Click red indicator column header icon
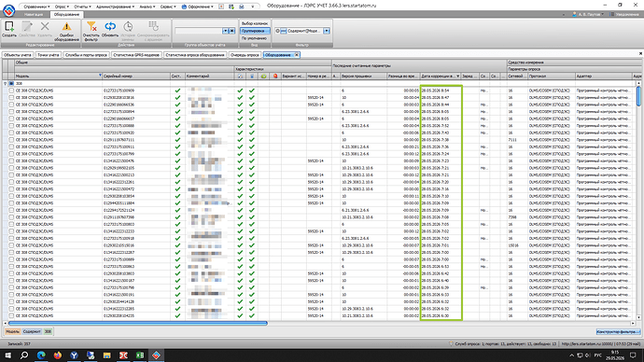Image resolution: width=644 pixels, height=362 pixels. pyautogui.click(x=275, y=76)
